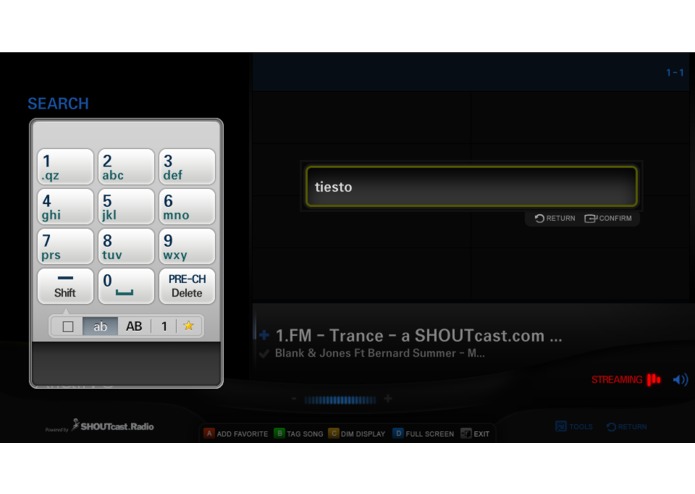Click the blue plus icon beside 1.FM Trance
The width and height of the screenshot is (695, 494).
pyautogui.click(x=264, y=335)
